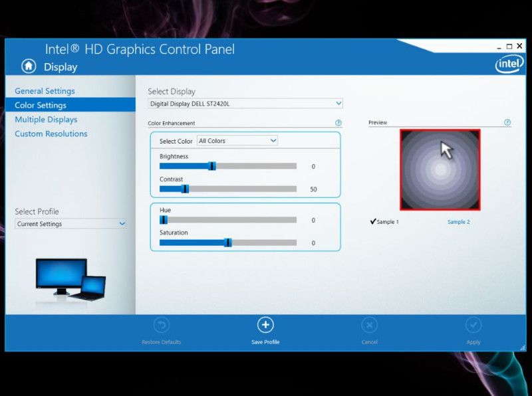This screenshot has height=396, width=532.
Task: Click the Cancel label
Action: (x=370, y=342)
